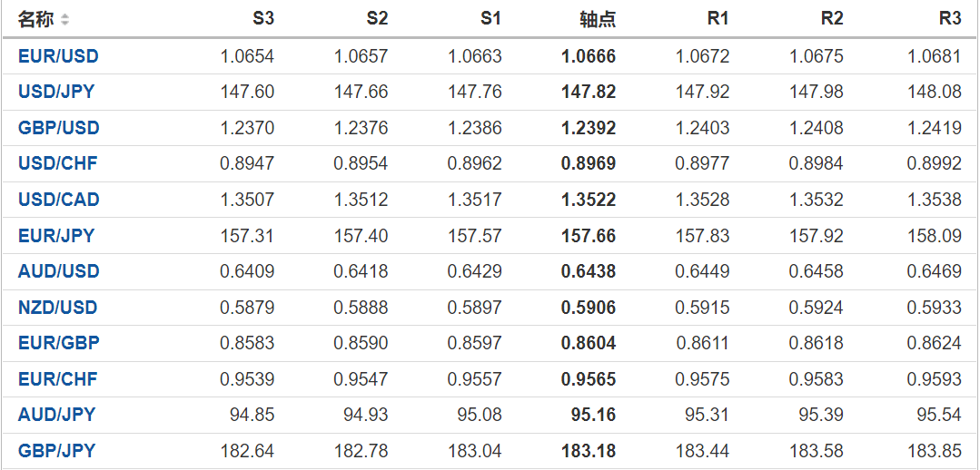Click the 轴点 pivot column header
Screen dimensions: 980x470
point(598,19)
